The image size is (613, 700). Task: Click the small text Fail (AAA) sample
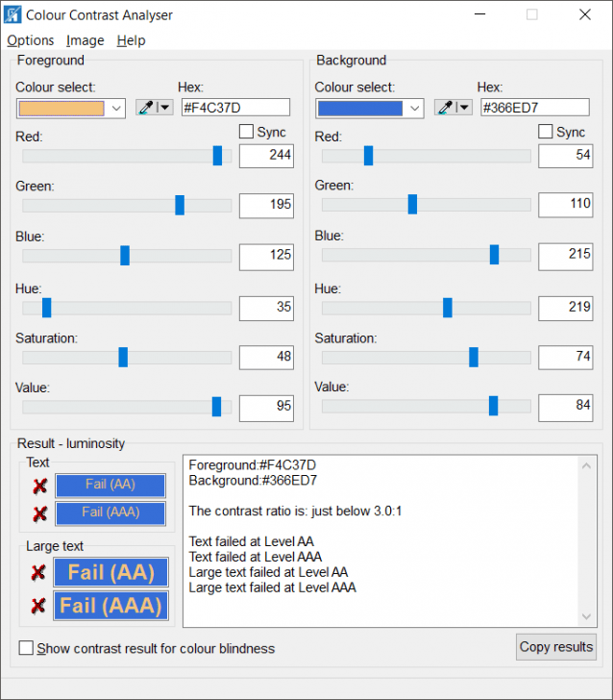click(110, 512)
